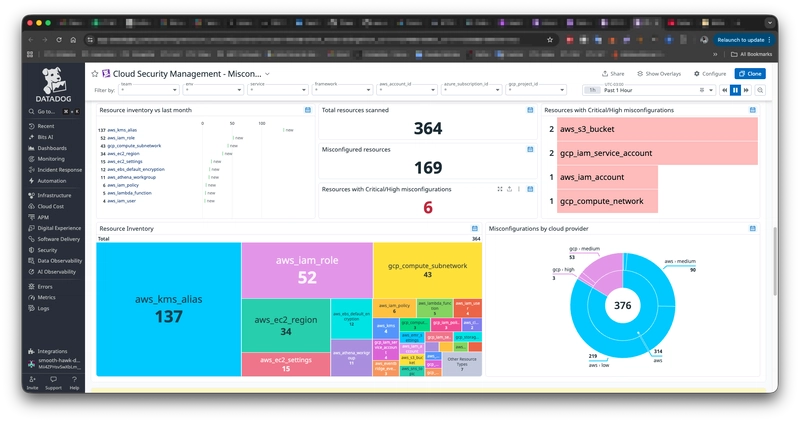Click the Integrations puzzle icon

[31, 351]
